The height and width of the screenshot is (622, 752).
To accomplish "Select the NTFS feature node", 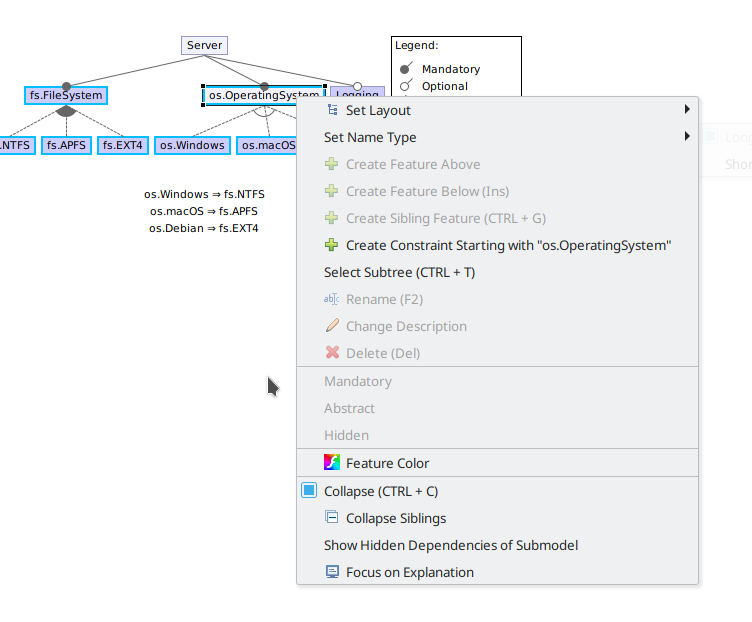I will pyautogui.click(x=17, y=145).
